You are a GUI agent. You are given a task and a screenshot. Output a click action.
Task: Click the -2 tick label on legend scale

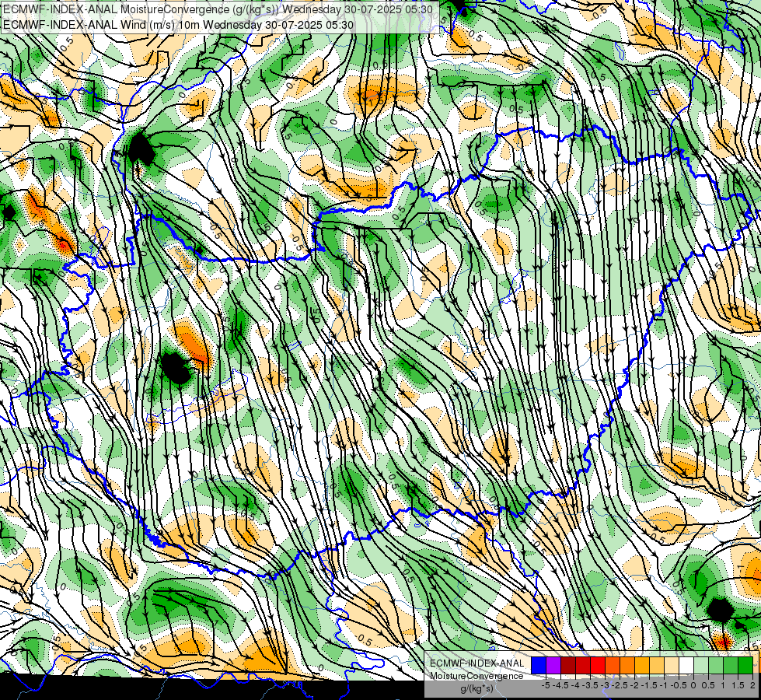634,685
